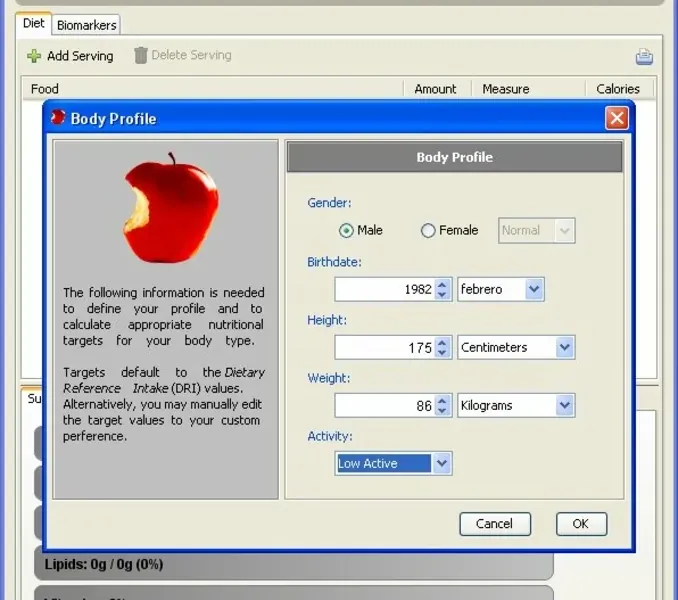Decrease weight with down arrow
The height and width of the screenshot is (600, 678).
(x=442, y=410)
